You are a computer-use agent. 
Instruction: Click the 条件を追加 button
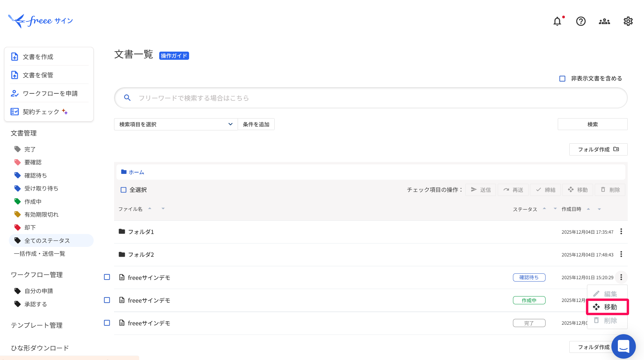[x=256, y=124]
